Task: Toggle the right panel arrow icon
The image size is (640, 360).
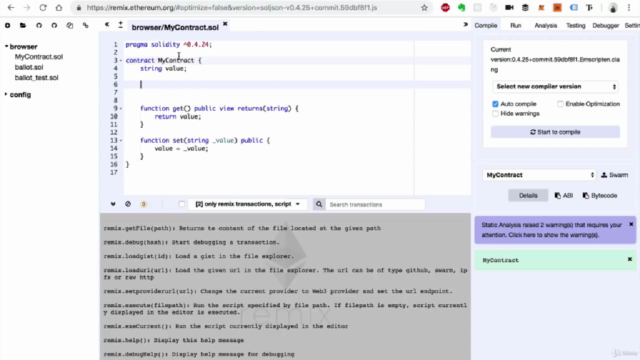Action: coord(465,24)
